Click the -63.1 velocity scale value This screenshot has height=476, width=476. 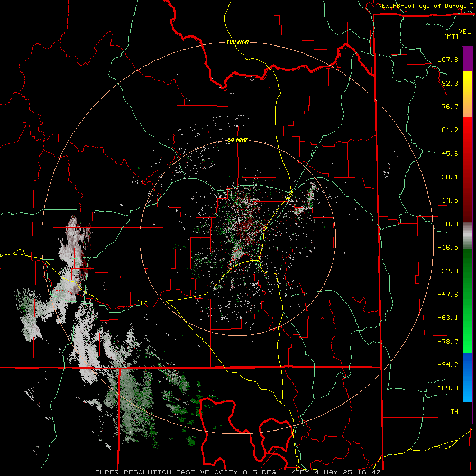[x=448, y=318]
